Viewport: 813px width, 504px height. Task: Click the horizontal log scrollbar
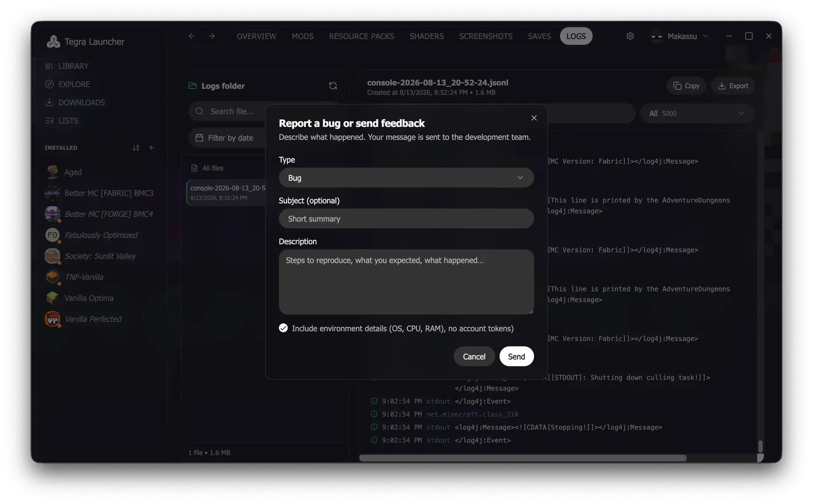523,458
